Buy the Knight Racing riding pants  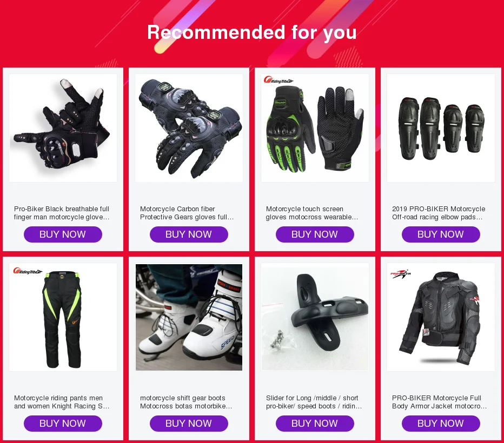(63, 424)
